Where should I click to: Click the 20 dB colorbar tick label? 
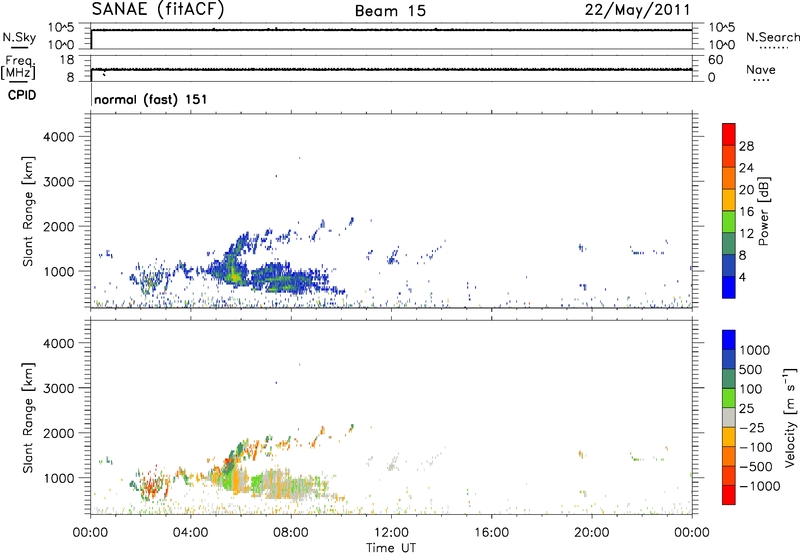[x=746, y=190]
